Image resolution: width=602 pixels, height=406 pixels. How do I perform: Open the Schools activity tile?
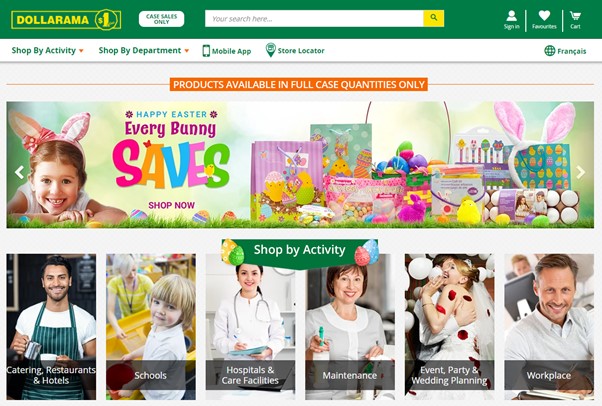151,326
